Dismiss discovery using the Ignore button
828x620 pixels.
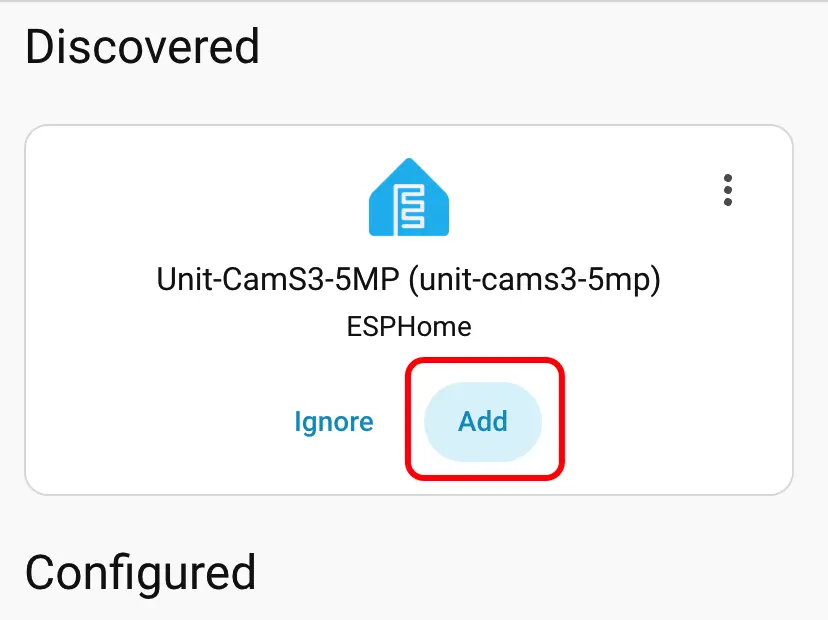click(x=334, y=422)
